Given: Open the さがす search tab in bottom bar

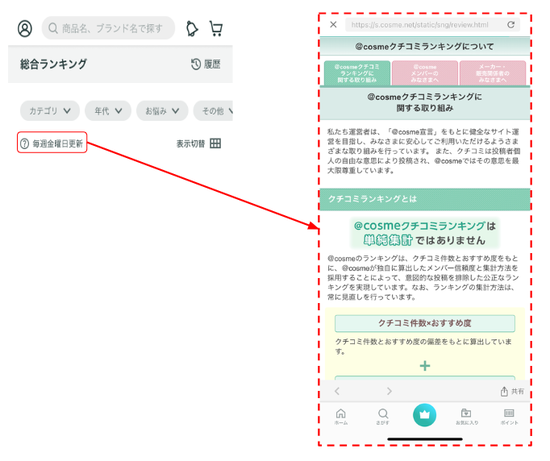Looking at the screenshot, I should (383, 416).
